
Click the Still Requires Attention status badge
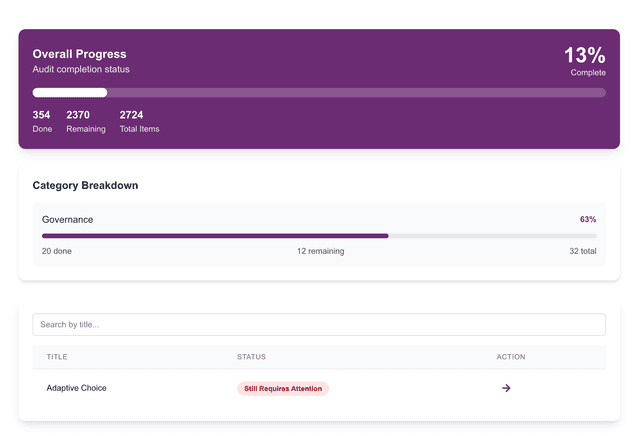point(283,388)
